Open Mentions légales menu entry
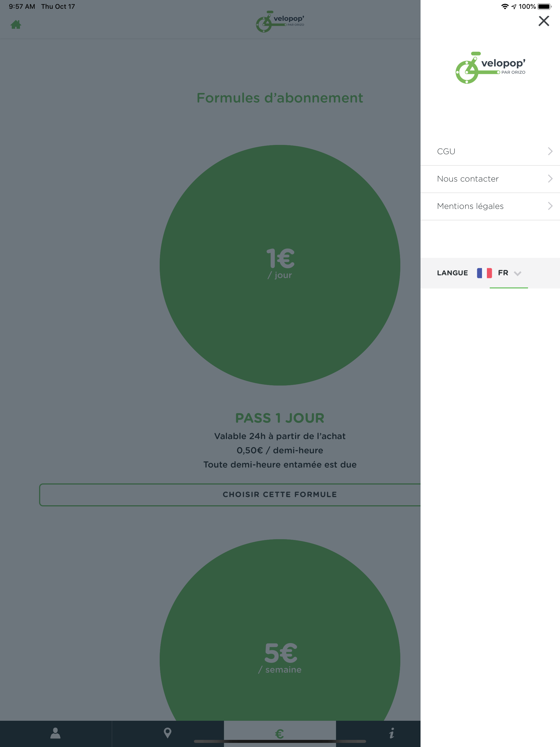Screen dimensions: 560x747 [490, 206]
